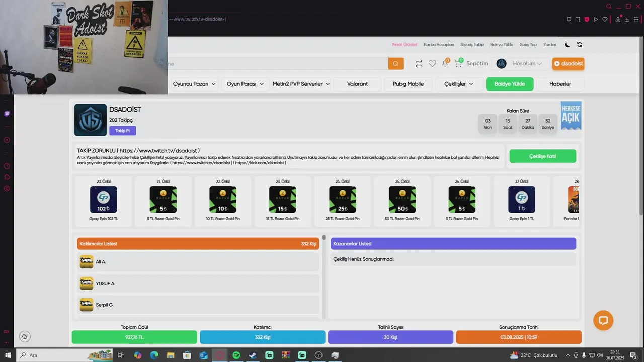This screenshot has height=362, width=644.
Task: Open the browser downloads icon
Action: [x=627, y=20]
